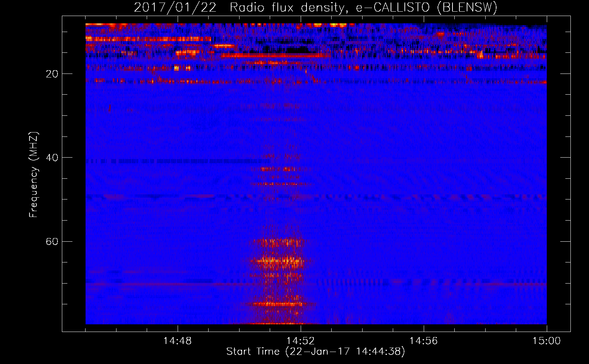Click the 15:00 time tick label
Screen dimensions: 589x364
pyautogui.click(x=547, y=341)
